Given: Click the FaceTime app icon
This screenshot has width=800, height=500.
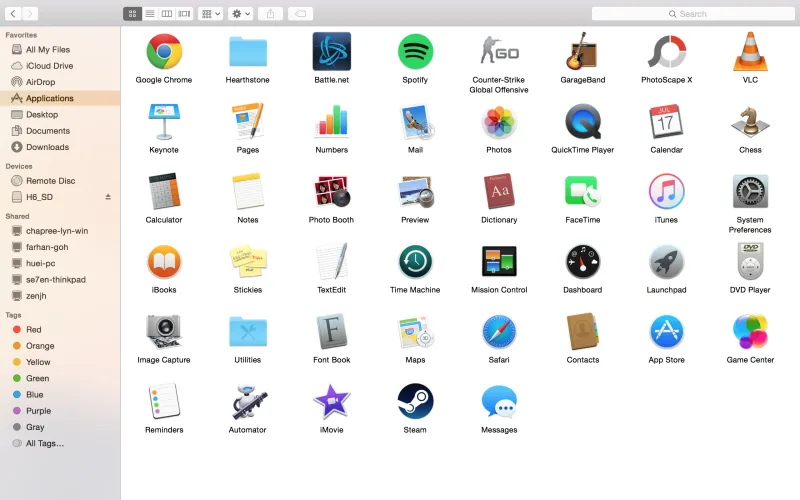Looking at the screenshot, I should tap(583, 191).
